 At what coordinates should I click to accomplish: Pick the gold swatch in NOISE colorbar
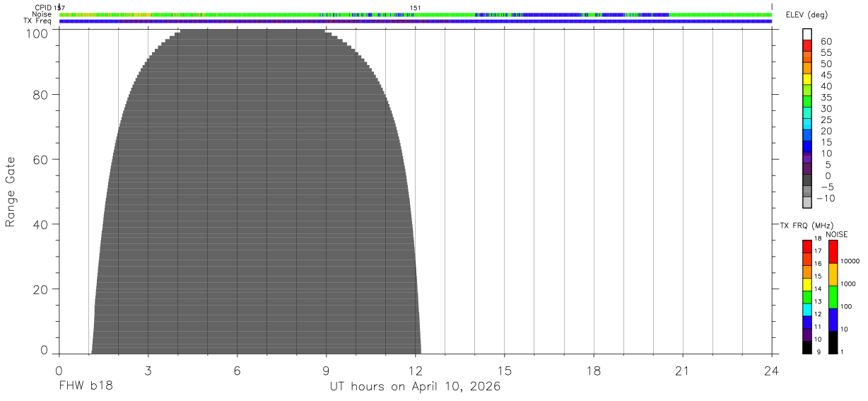click(x=833, y=274)
